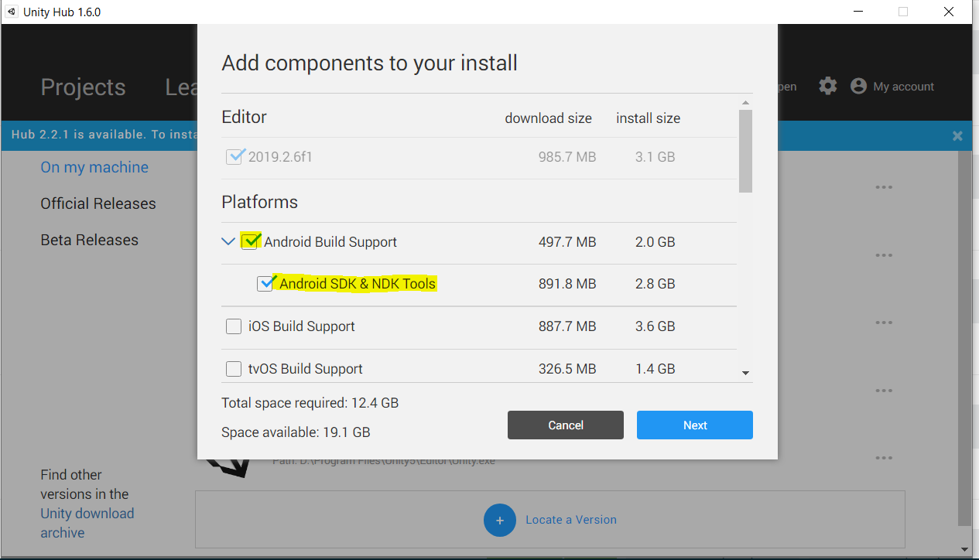Click the Android Build Support label

(x=330, y=242)
